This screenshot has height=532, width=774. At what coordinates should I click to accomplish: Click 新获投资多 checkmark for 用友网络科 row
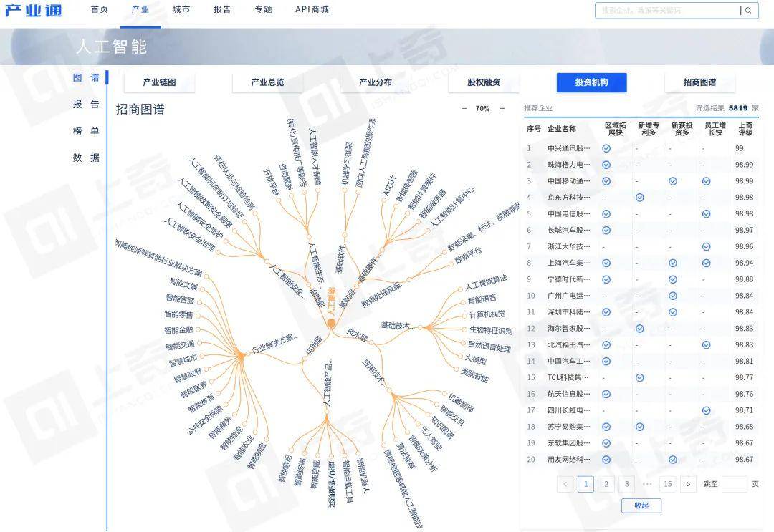674,459
